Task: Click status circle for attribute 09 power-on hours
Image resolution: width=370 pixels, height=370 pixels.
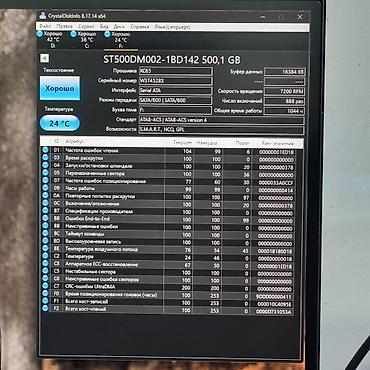Action: (45, 188)
